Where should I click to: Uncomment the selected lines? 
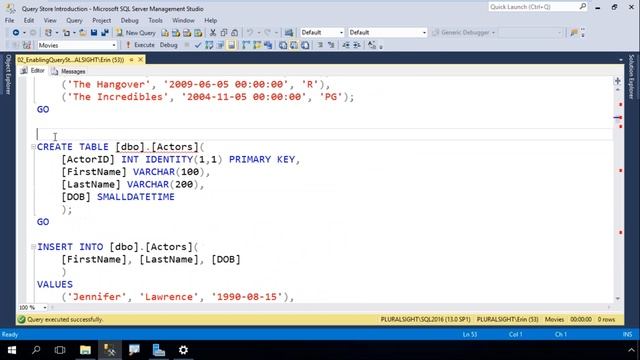(x=331, y=45)
